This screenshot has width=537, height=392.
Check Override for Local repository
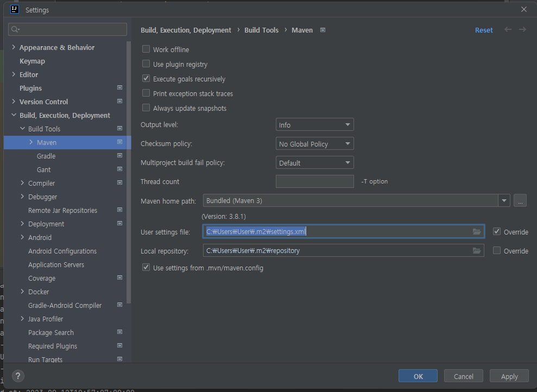[x=497, y=251]
